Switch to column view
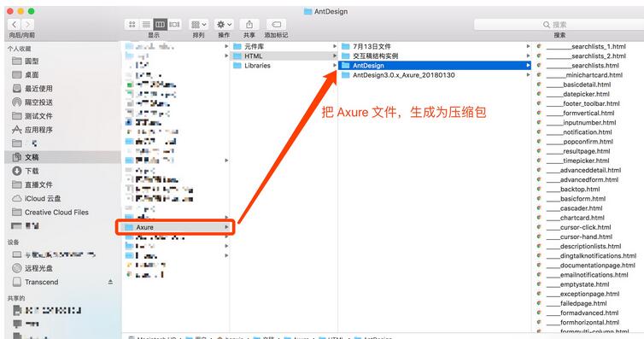Viewport: 644px width, 339px height. 161,25
